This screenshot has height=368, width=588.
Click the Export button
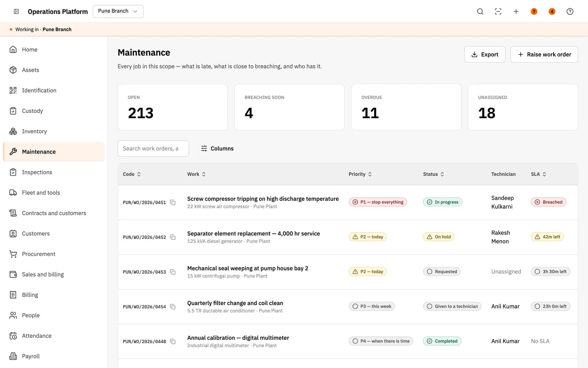(x=485, y=54)
